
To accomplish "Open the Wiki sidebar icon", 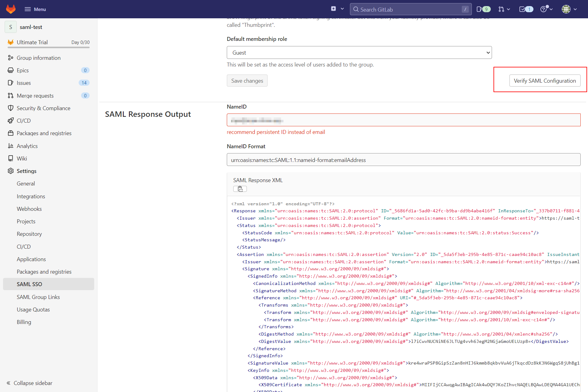I will point(10,158).
